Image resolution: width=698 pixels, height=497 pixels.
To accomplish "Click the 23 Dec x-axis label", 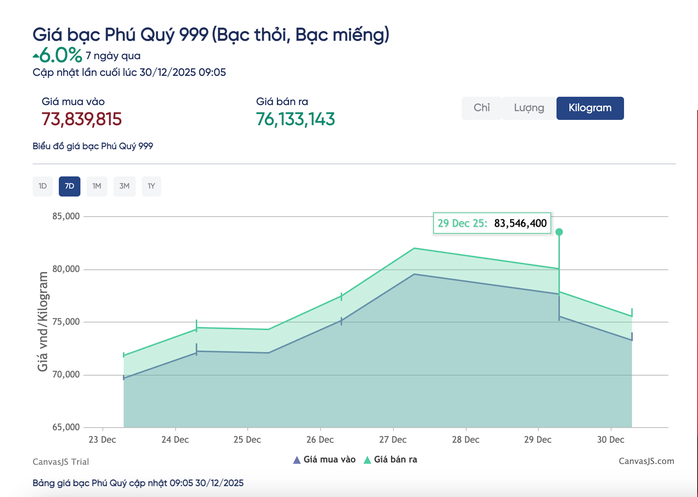I will [103, 440].
